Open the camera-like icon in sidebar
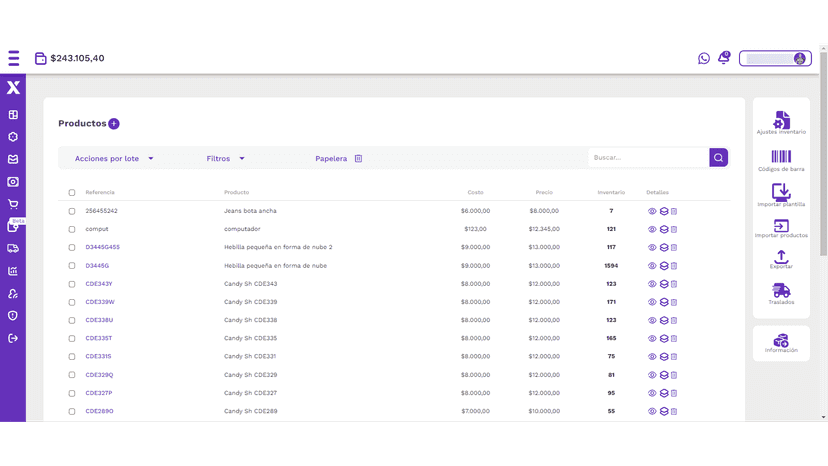The image size is (828, 466). click(x=13, y=182)
